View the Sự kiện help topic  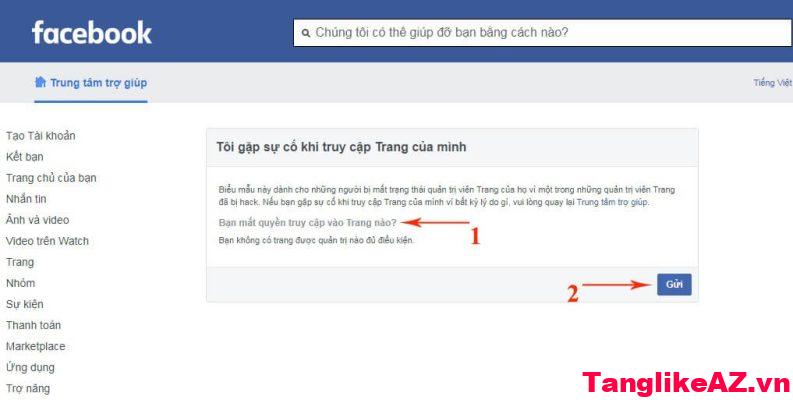click(24, 304)
